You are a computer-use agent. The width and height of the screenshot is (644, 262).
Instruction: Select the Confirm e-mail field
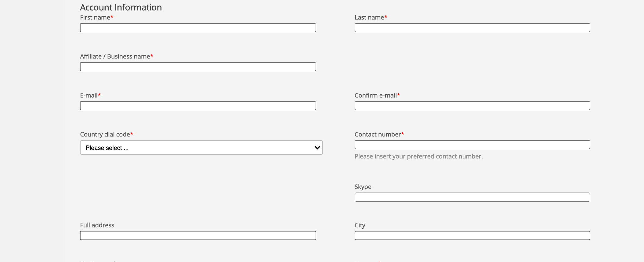(x=472, y=106)
